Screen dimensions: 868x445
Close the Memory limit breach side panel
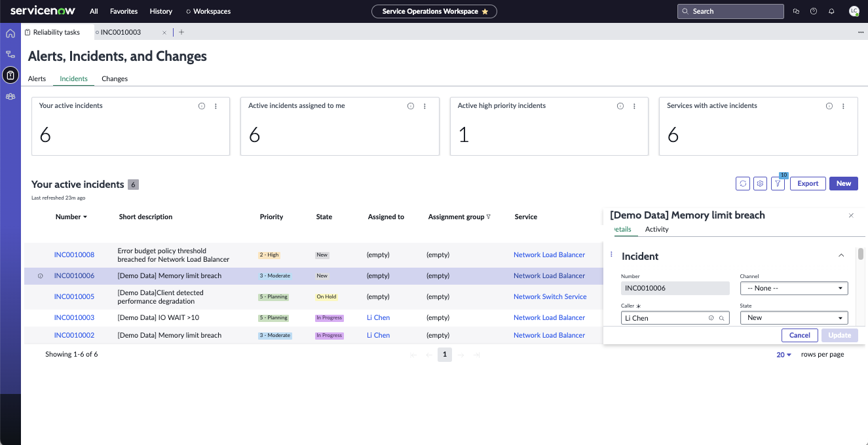851,215
